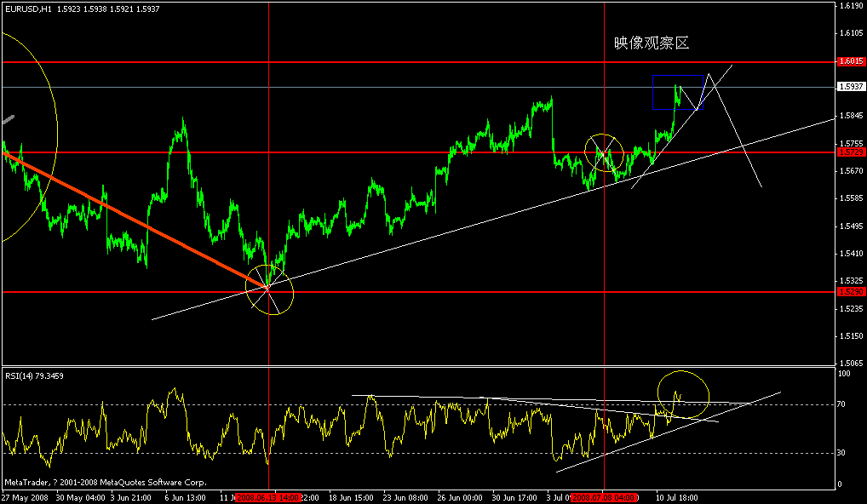Click the red 2008.07.08 04:00 time marker
The width and height of the screenshot is (867, 504).
tap(604, 497)
